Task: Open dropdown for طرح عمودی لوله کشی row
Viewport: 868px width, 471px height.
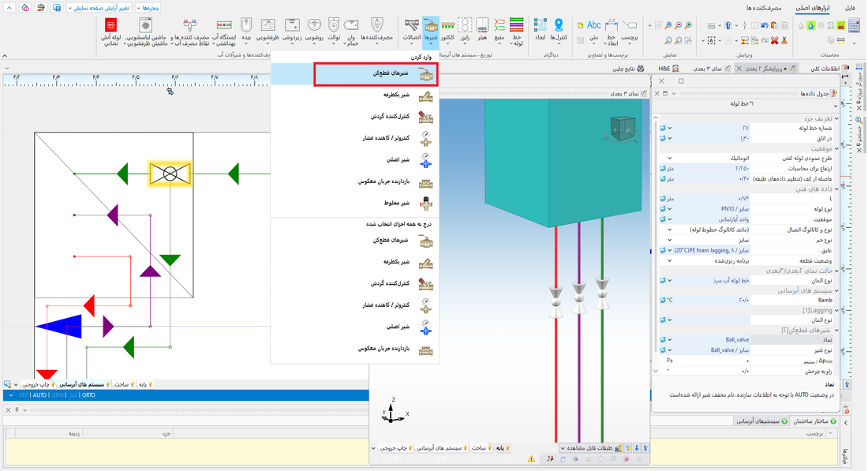Action: [x=670, y=159]
